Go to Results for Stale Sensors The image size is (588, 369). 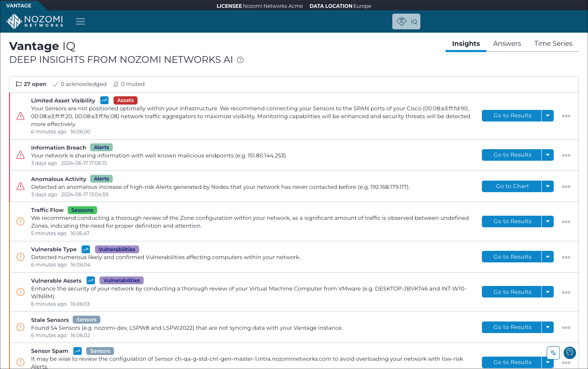512,327
